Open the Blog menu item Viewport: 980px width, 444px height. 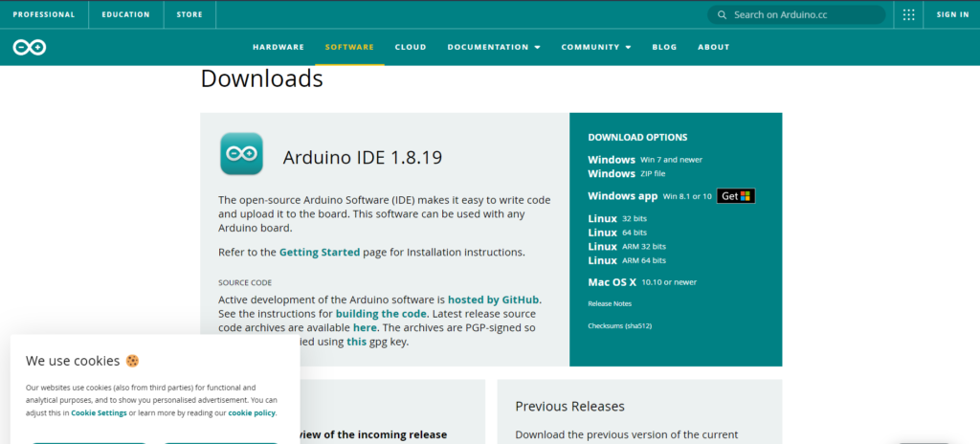pos(664,47)
